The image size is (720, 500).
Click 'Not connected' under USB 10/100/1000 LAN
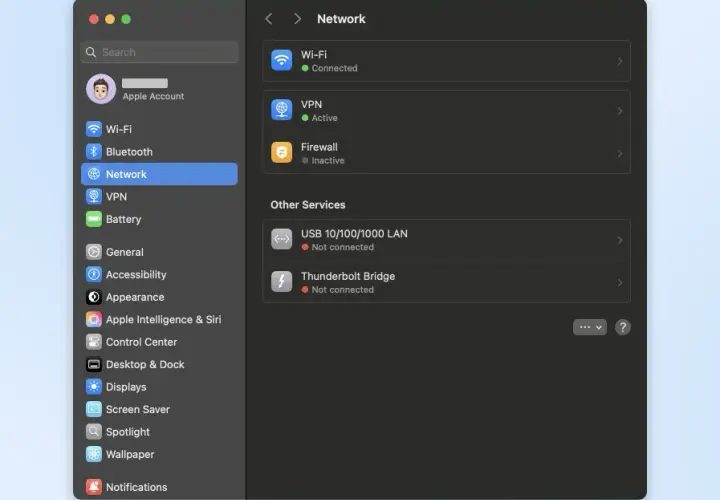click(343, 247)
